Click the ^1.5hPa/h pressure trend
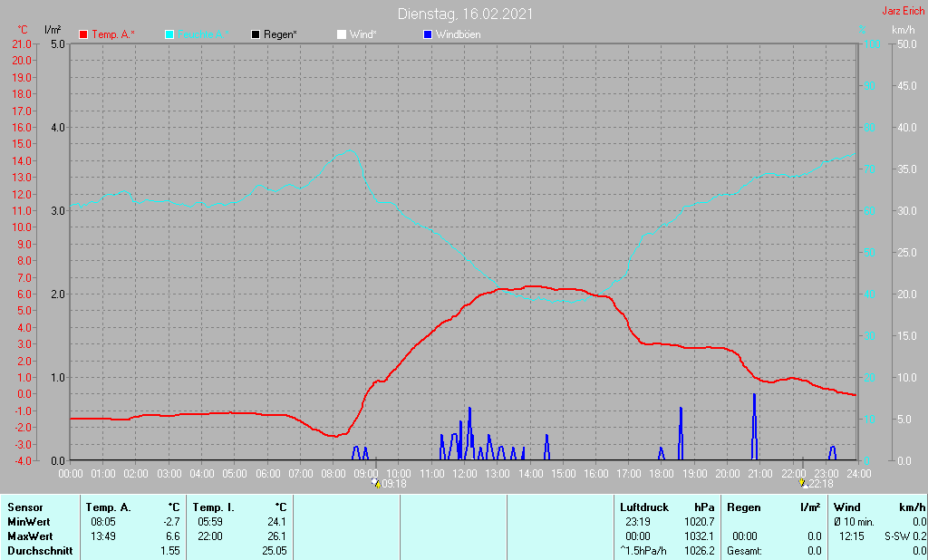Image resolution: width=928 pixels, height=560 pixels. click(x=643, y=551)
